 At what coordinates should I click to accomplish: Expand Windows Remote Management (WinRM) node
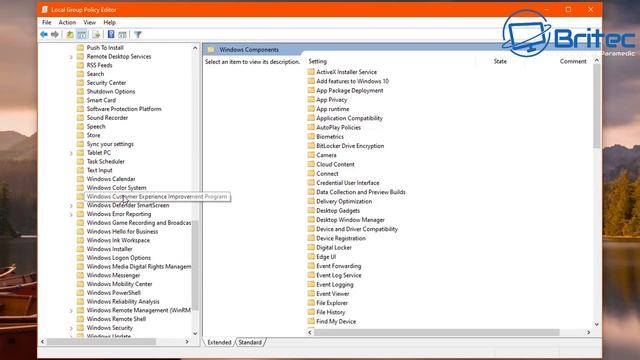(x=71, y=311)
